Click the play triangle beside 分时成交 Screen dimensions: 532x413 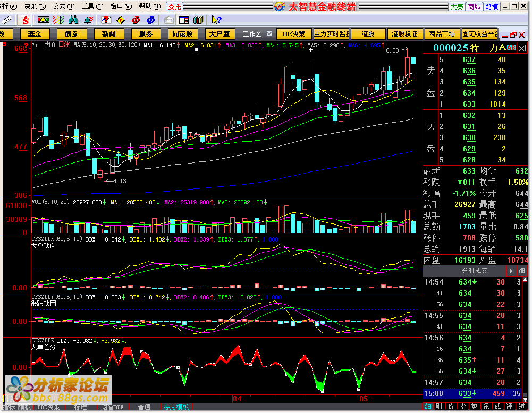pyautogui.click(x=511, y=271)
